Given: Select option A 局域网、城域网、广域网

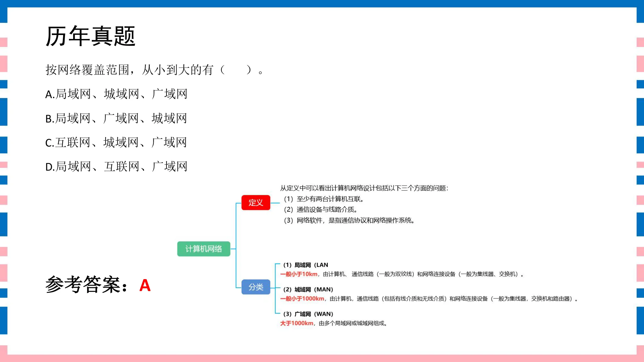Looking at the screenshot, I should pyautogui.click(x=116, y=94).
